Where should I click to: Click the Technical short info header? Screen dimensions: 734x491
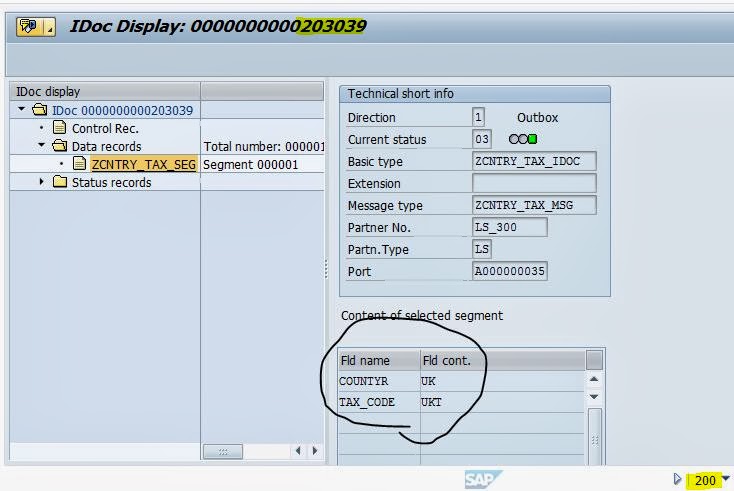pyautogui.click(x=475, y=94)
